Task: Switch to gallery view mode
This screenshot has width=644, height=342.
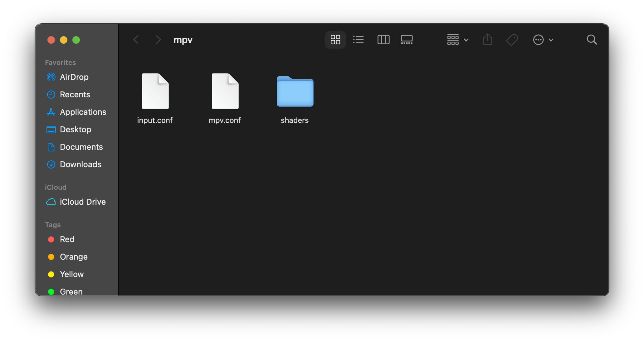Action: point(407,40)
